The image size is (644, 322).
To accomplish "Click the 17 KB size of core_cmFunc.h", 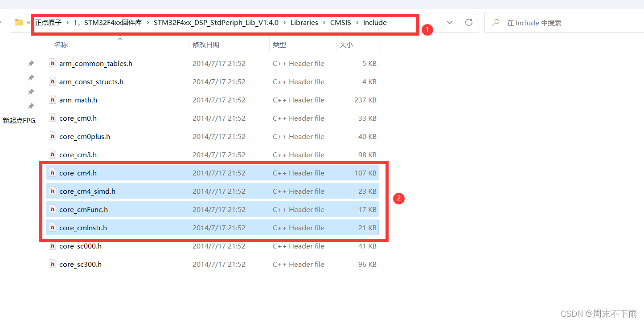I will point(367,210).
